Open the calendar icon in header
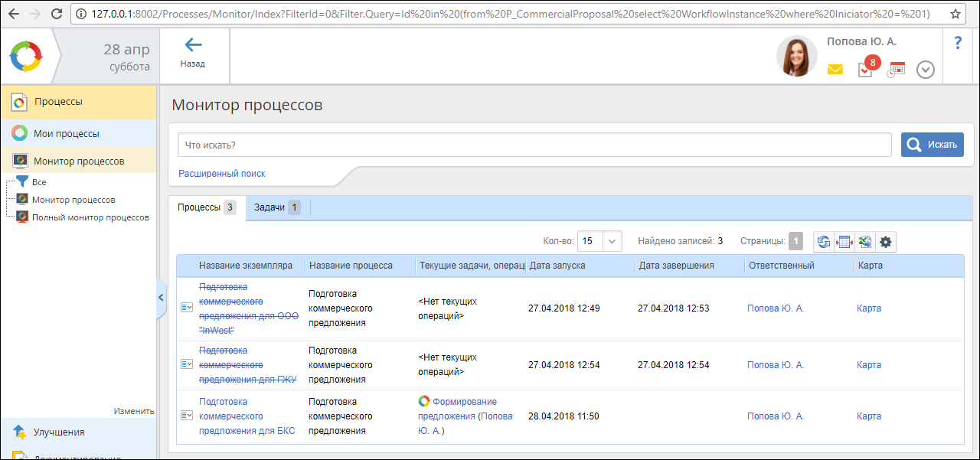The image size is (980, 460). pos(896,70)
